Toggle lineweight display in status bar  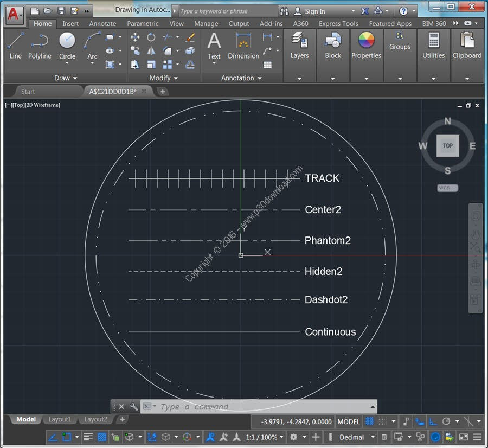88,437
